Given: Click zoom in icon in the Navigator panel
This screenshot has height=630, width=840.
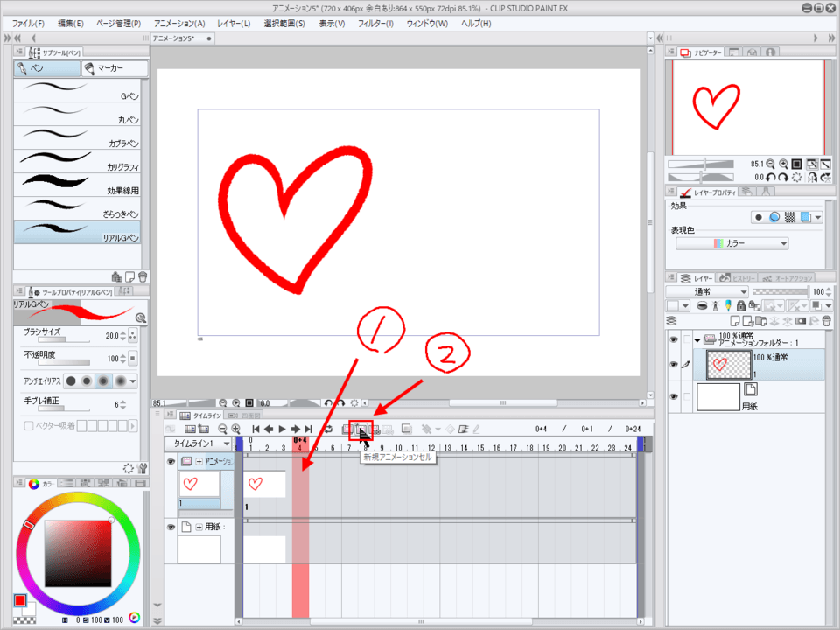Looking at the screenshot, I should tap(783, 164).
